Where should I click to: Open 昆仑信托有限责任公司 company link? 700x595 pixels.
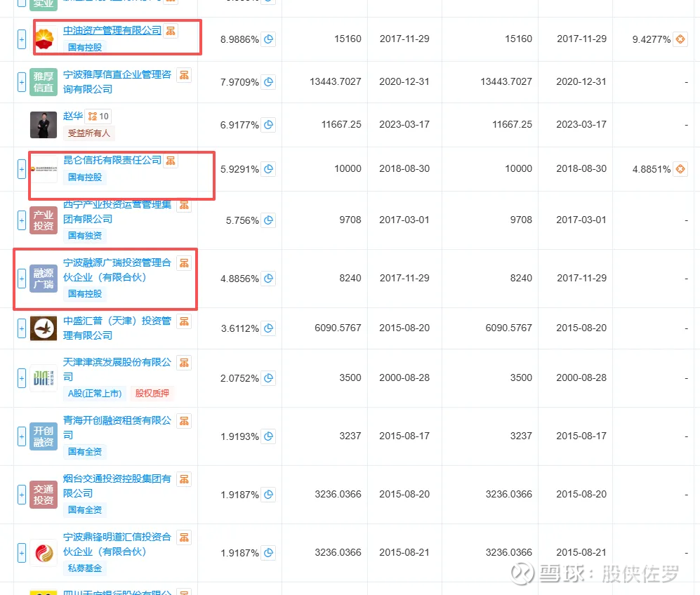click(112, 160)
